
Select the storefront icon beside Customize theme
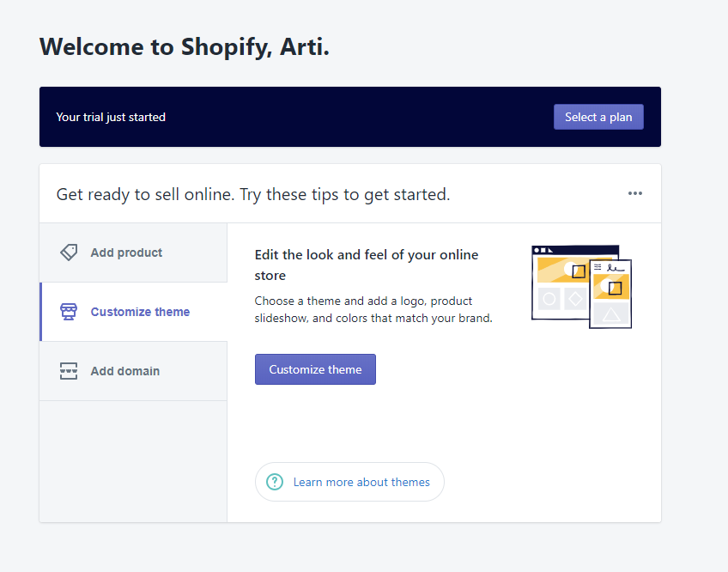pos(69,311)
